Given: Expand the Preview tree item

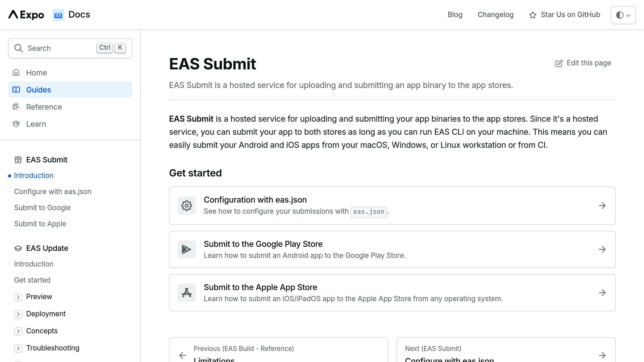Looking at the screenshot, I should coord(18,297).
